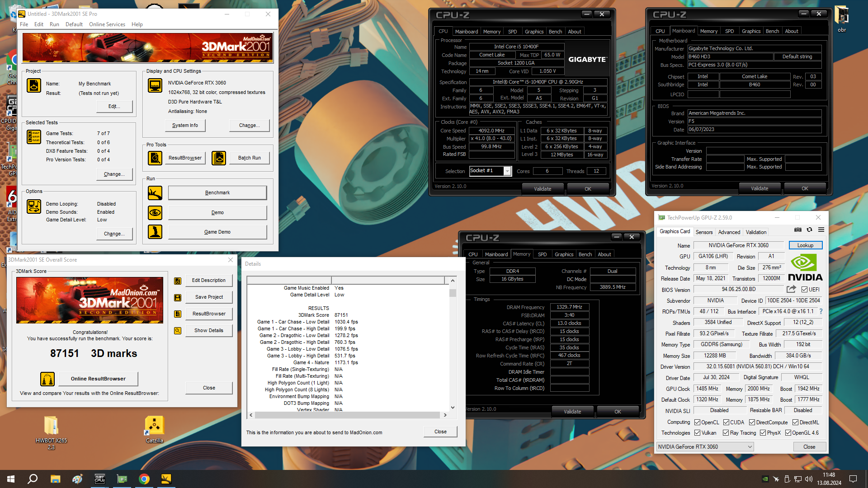
Task: Click Validate in the CPU-Z Memory window
Action: point(572,412)
